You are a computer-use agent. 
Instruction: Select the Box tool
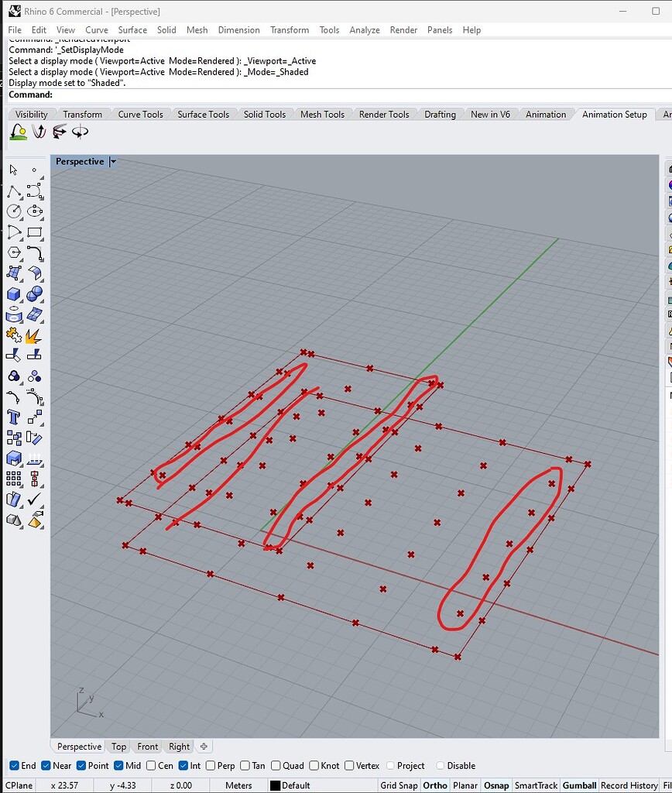[12, 294]
